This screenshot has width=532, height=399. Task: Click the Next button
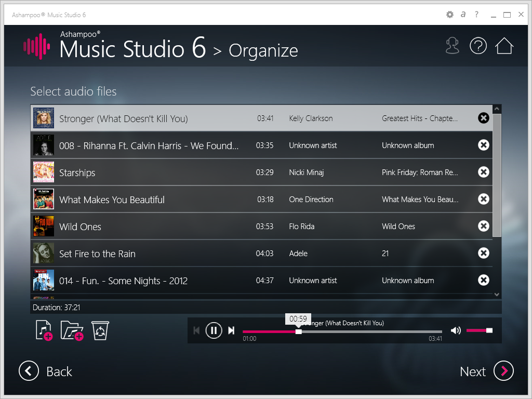(486, 371)
